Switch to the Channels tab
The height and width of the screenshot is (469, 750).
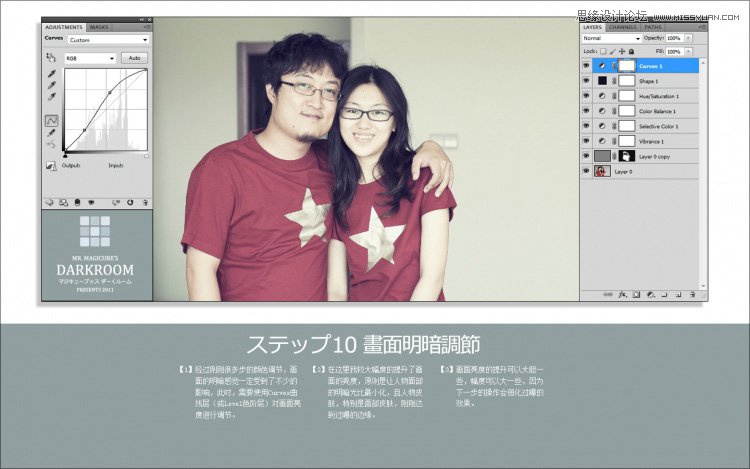(x=623, y=27)
